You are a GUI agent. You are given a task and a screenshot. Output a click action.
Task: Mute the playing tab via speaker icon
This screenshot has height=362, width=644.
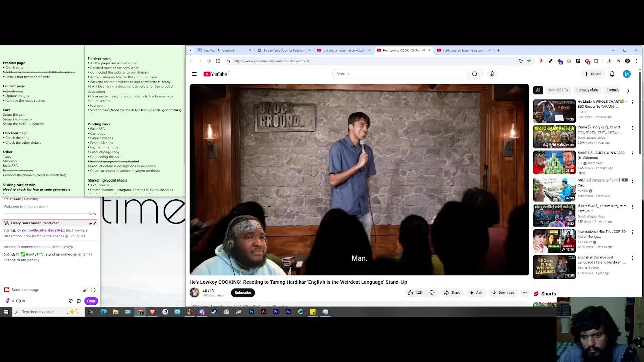pyautogui.click(x=423, y=50)
